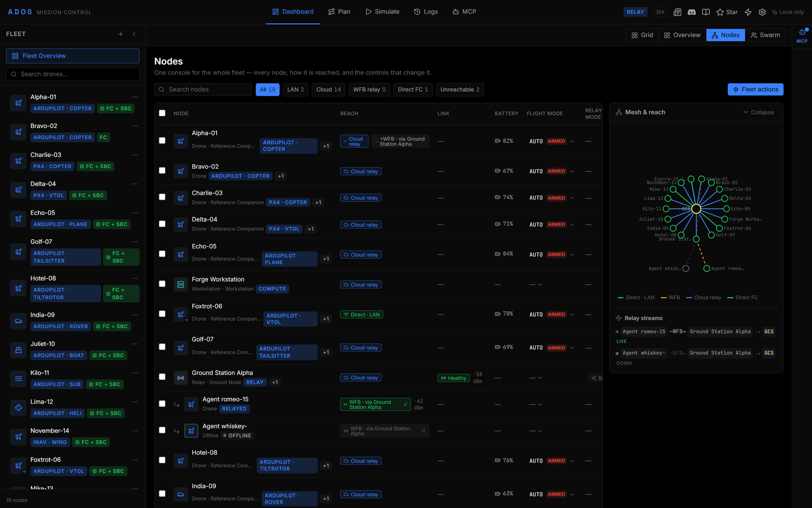Screen dimensions: 812x508
Task: Switch to the Swarm view
Action: pos(765,35)
